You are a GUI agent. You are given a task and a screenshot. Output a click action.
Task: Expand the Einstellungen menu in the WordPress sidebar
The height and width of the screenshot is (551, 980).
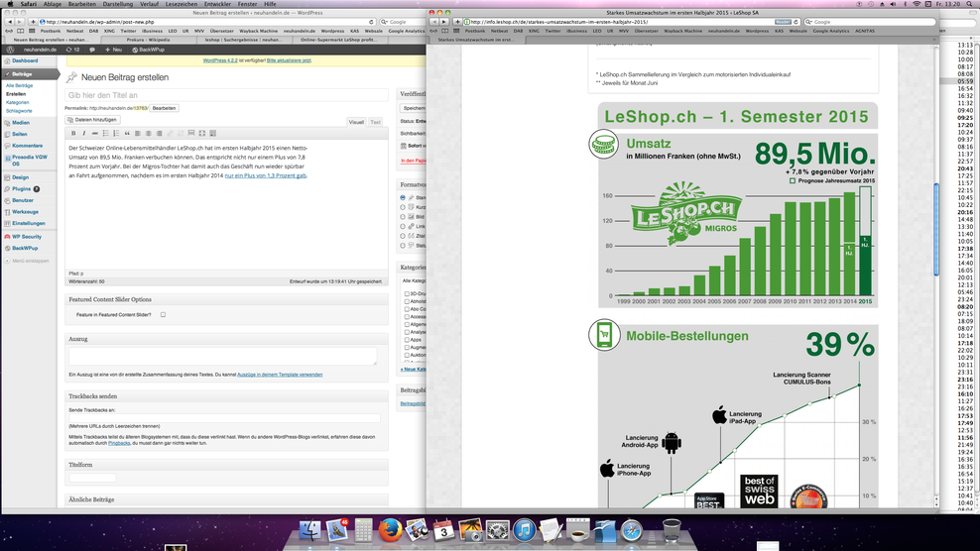[x=29, y=223]
